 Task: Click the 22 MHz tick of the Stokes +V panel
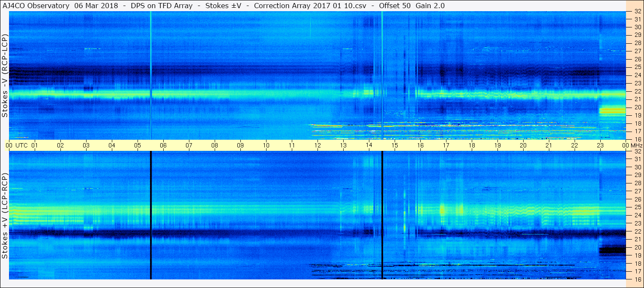tap(637, 231)
